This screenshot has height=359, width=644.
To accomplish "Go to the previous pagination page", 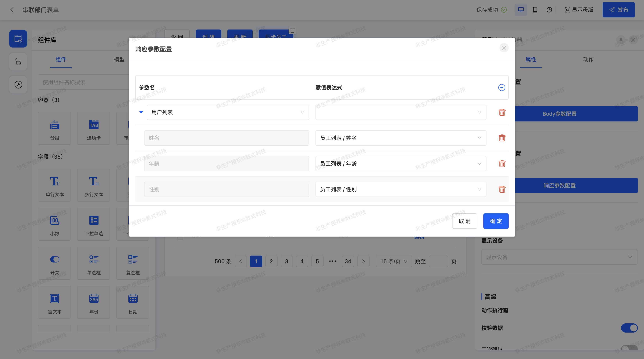I will (241, 261).
